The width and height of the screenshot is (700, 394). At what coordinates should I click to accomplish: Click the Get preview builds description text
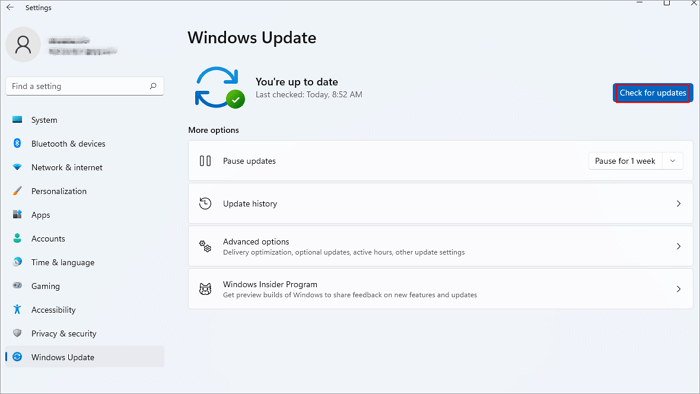(350, 295)
